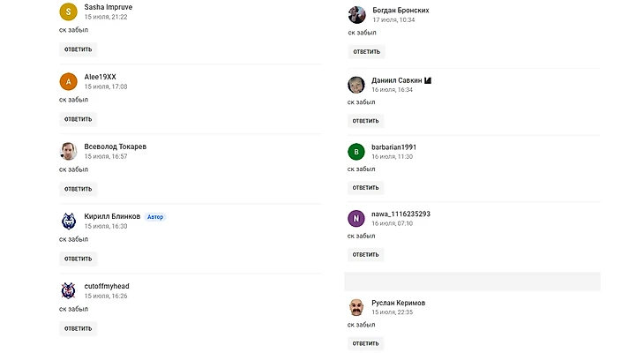Click the timestamp 16 июля, 16:34

[x=393, y=90]
